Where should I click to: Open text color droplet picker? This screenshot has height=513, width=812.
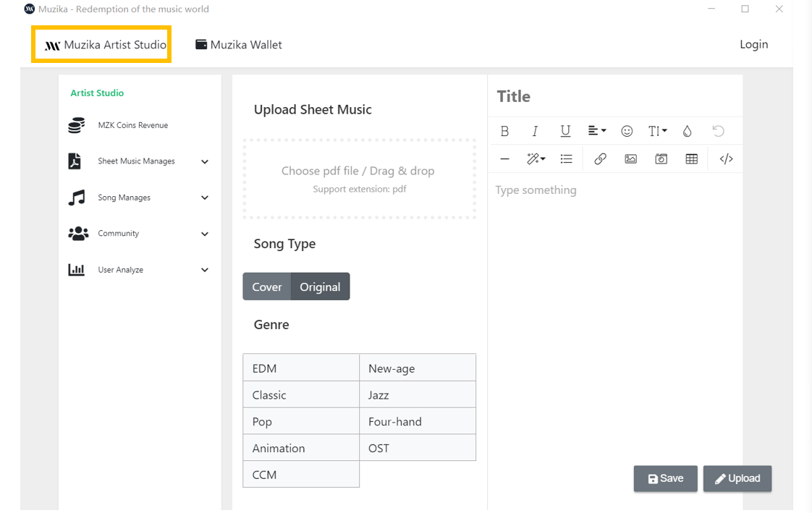coord(687,131)
